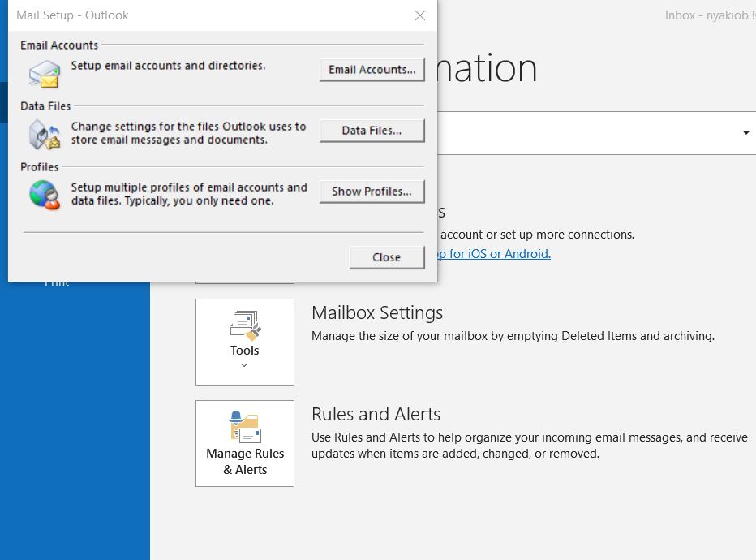Click the Tools brush icon
The height and width of the screenshot is (560, 756).
point(244,325)
